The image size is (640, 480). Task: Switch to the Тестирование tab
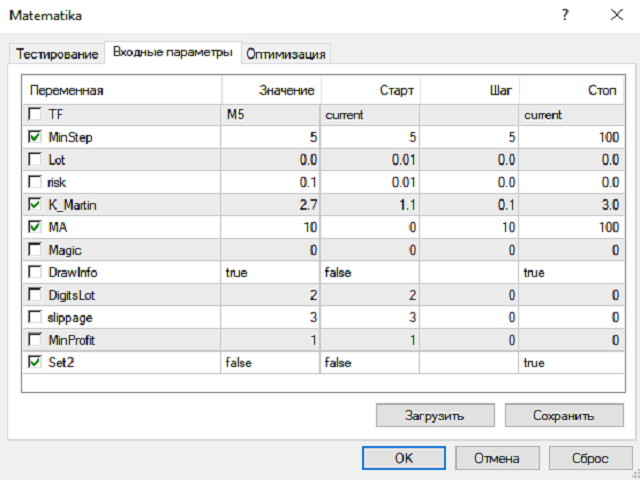point(56,53)
